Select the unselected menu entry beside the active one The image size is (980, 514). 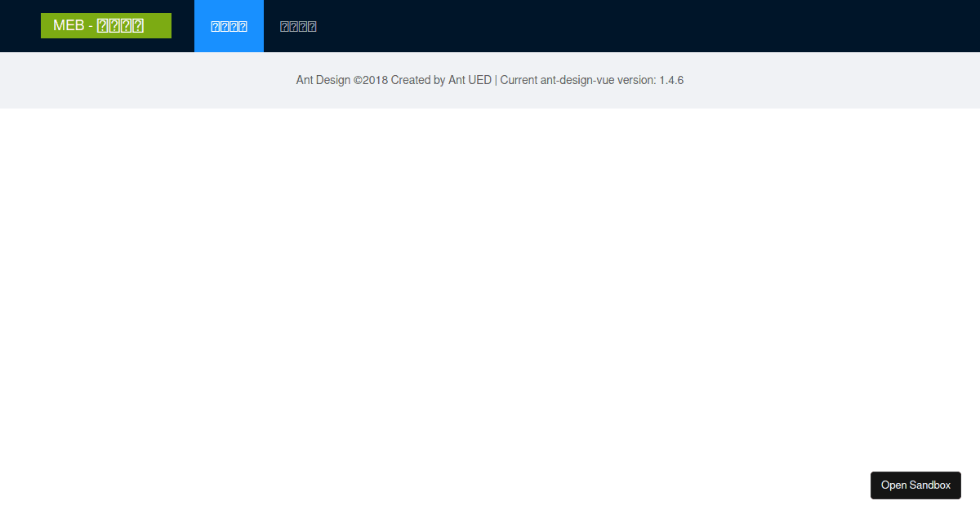pos(297,25)
